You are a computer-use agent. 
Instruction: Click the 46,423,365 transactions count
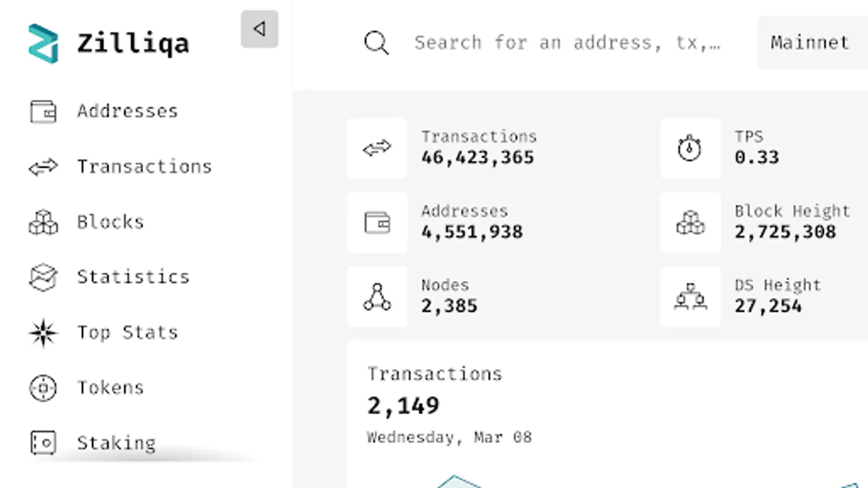tap(477, 158)
